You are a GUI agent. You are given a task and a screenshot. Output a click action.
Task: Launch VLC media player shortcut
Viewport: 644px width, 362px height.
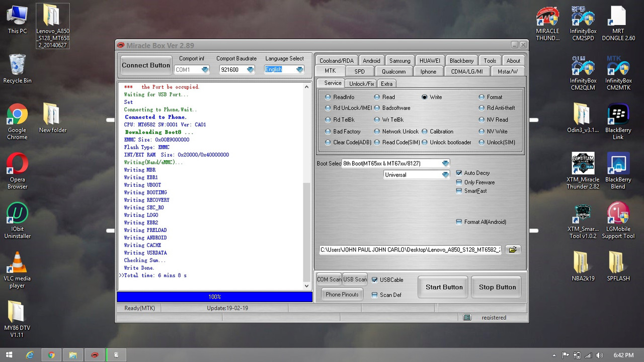click(17, 269)
